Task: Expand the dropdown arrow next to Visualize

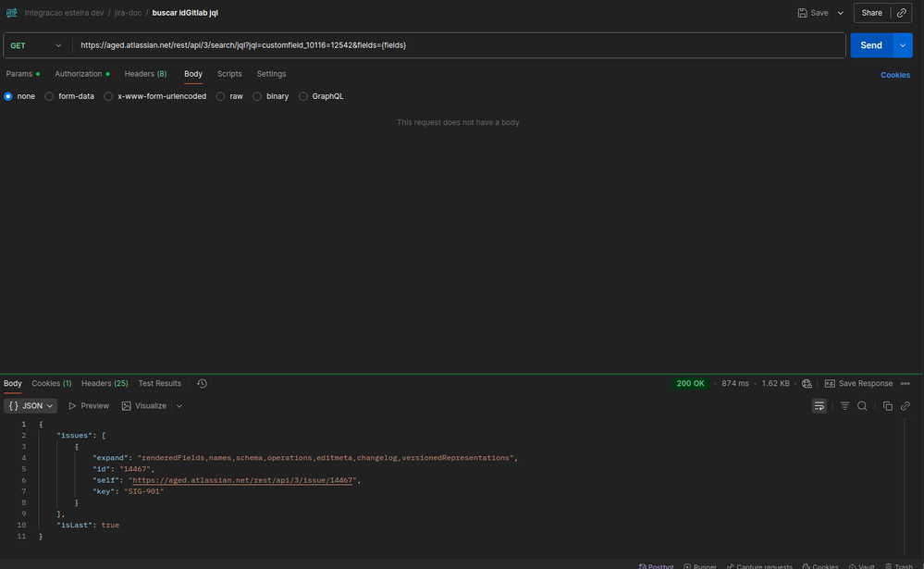Action: click(x=179, y=405)
